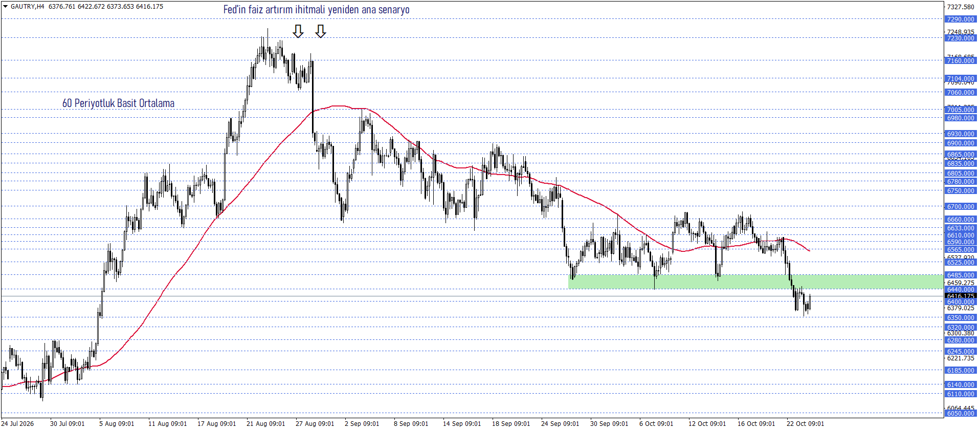
Task: Click the 7290.000 price level label
Action: pyautogui.click(x=961, y=19)
